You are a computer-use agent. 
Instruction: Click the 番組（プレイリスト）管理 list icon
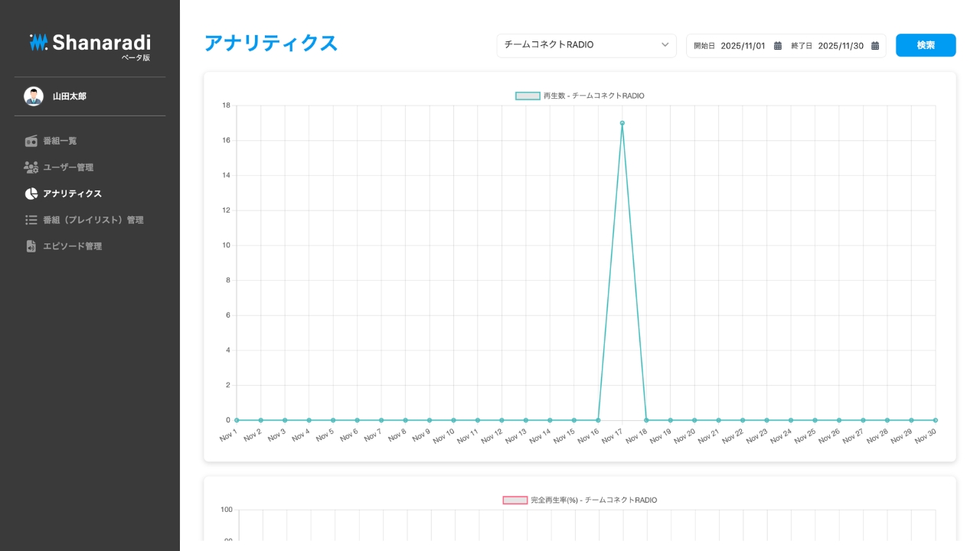pos(31,220)
